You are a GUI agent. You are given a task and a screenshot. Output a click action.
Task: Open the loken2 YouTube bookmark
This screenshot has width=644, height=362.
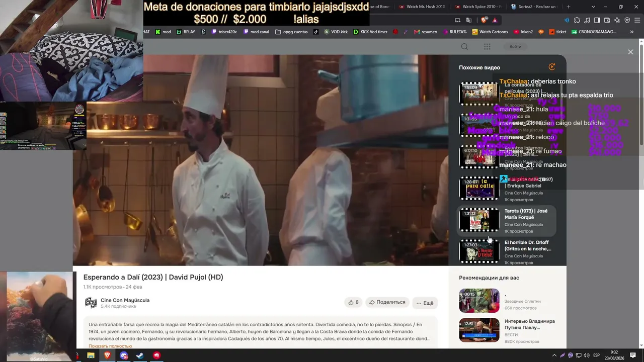tap(523, 32)
